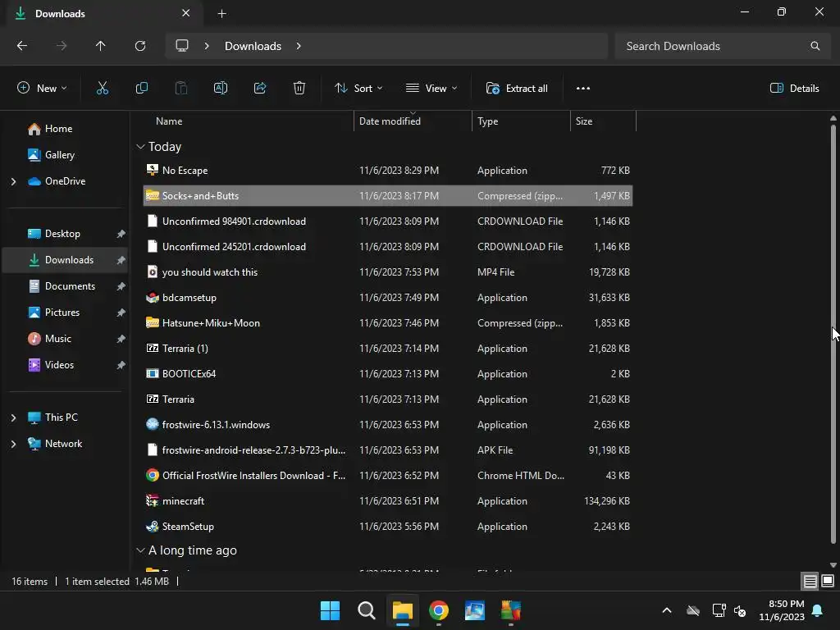Click the Delete trash icon
This screenshot has height=630, width=840.
(x=299, y=89)
